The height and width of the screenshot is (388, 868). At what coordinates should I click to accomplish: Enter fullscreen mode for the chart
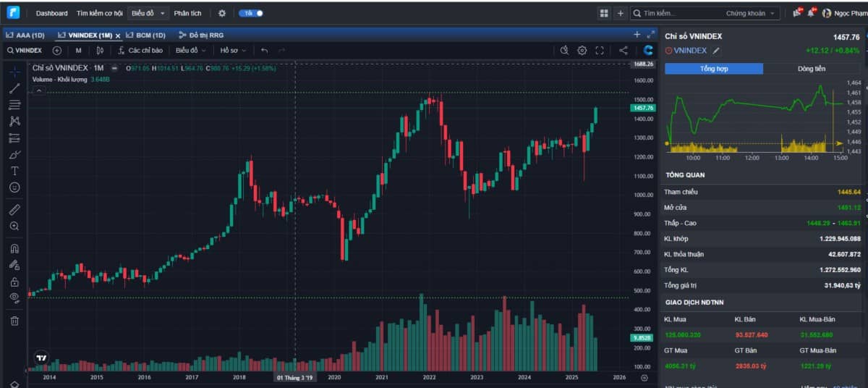point(600,51)
